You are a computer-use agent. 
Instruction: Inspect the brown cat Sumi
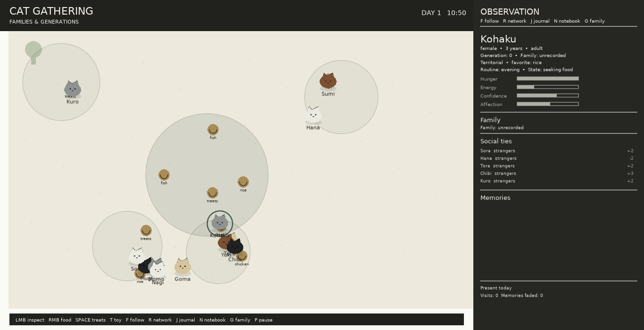[328, 81]
